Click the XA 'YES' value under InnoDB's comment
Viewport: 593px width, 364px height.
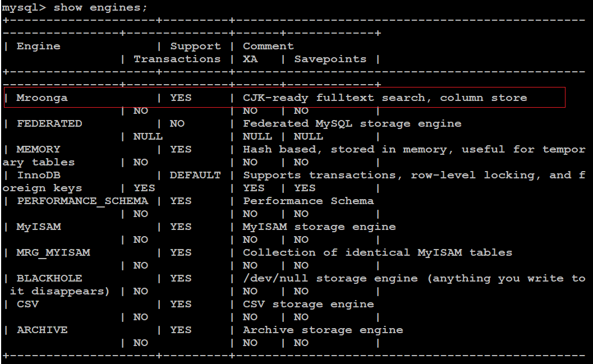(254, 188)
